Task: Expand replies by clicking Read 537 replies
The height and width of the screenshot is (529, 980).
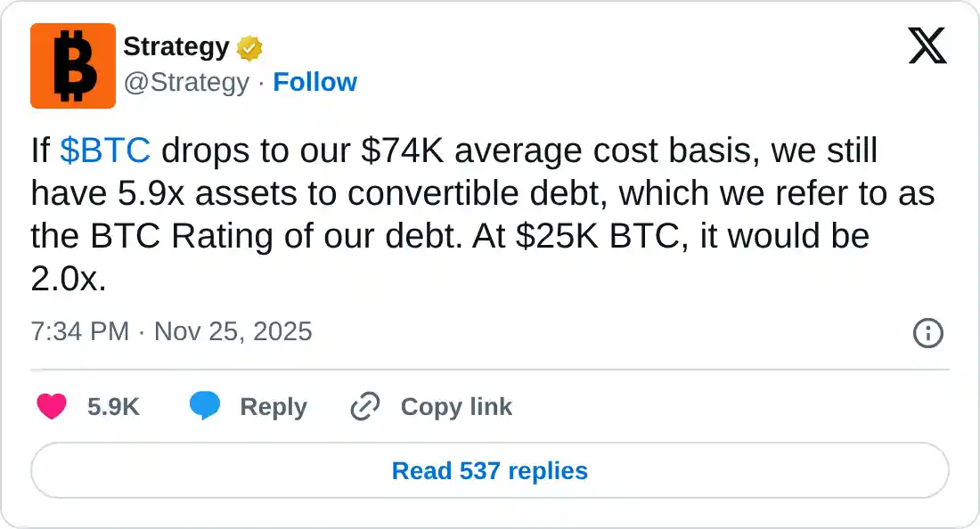Action: [489, 470]
